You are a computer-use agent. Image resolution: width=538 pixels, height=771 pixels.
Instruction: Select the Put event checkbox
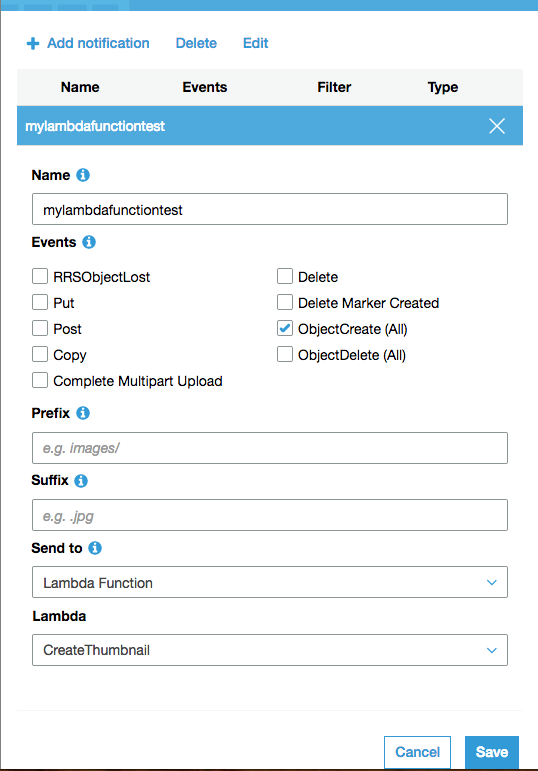40,302
